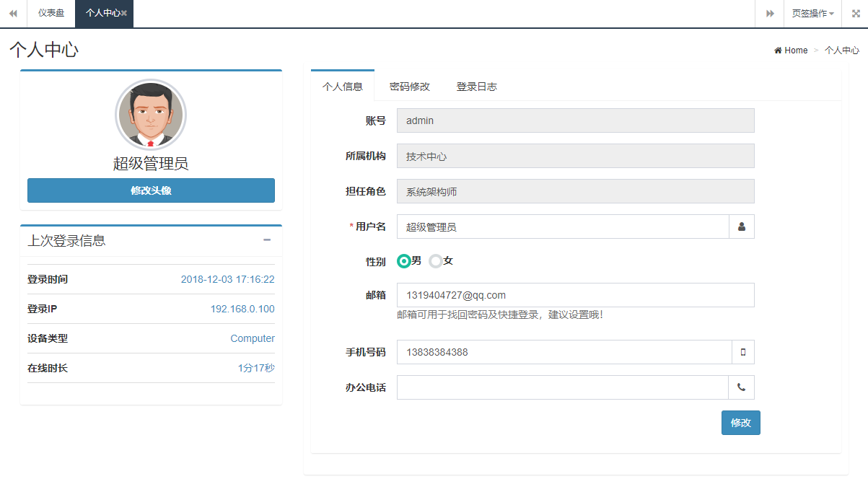868x479 pixels.
Task: View the 登录日志 tab
Action: pos(476,86)
